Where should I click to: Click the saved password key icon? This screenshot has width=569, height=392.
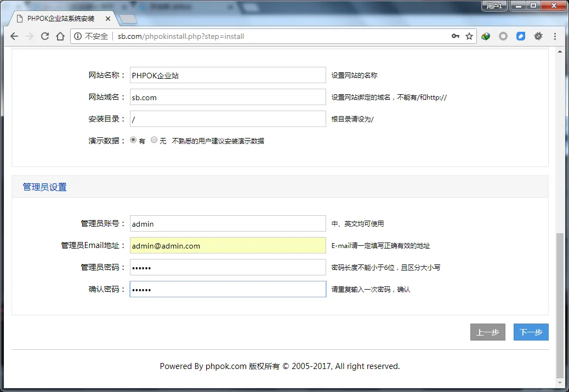[455, 36]
